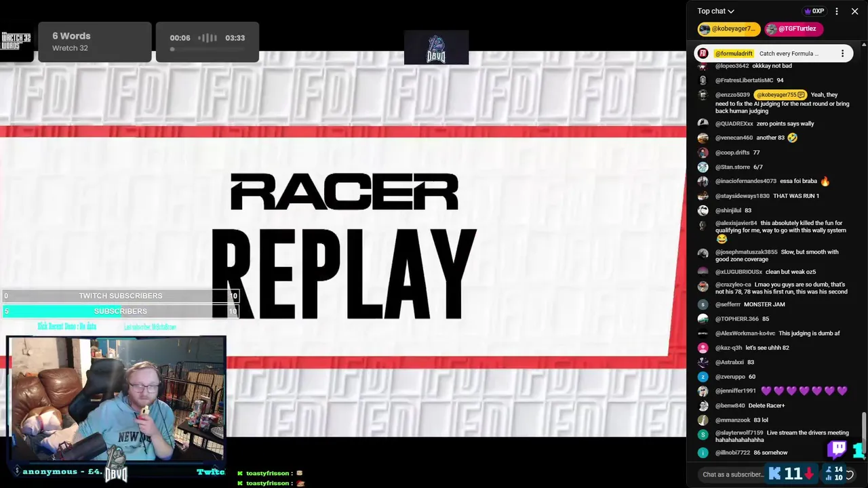
Task: Click the username @staysideways1830
Action: 743,197
